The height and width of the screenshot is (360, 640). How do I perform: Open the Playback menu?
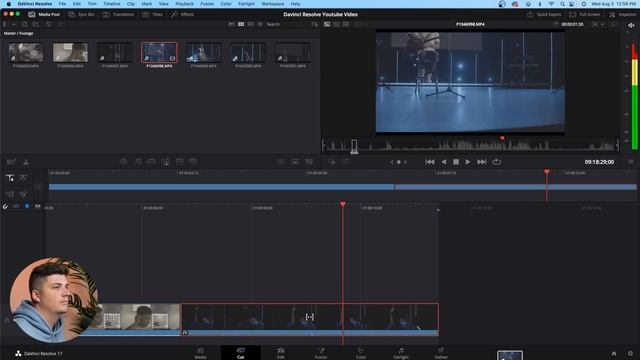tap(184, 4)
